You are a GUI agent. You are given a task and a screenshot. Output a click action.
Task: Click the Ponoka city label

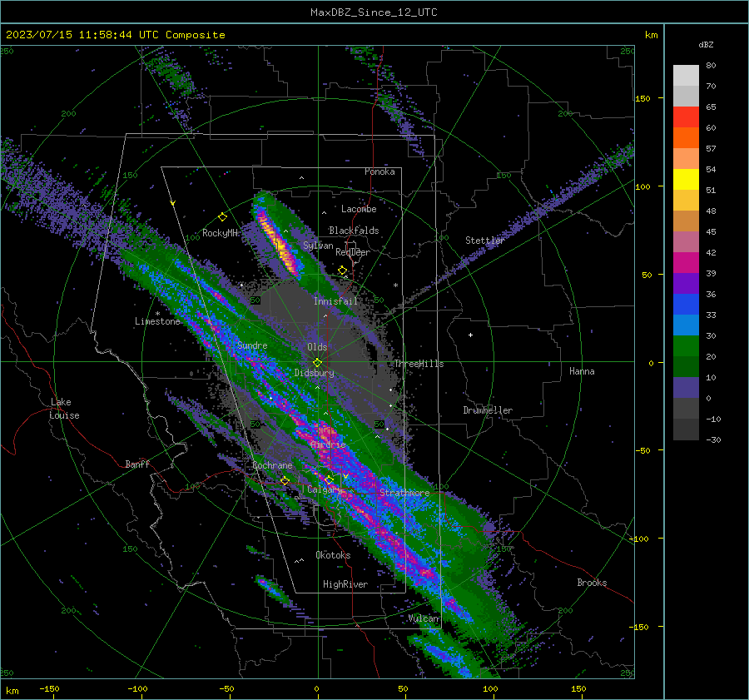[x=379, y=171]
